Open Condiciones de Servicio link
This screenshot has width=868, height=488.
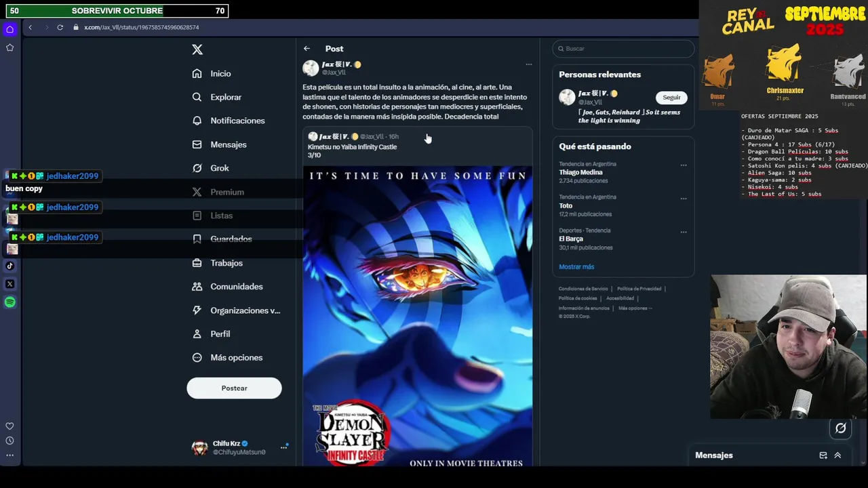coord(583,289)
